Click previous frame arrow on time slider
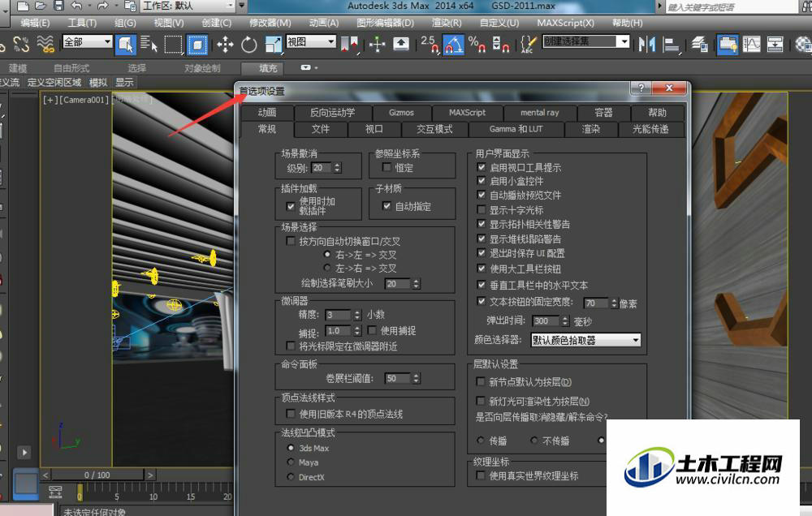The height and width of the screenshot is (516, 812). (x=45, y=475)
